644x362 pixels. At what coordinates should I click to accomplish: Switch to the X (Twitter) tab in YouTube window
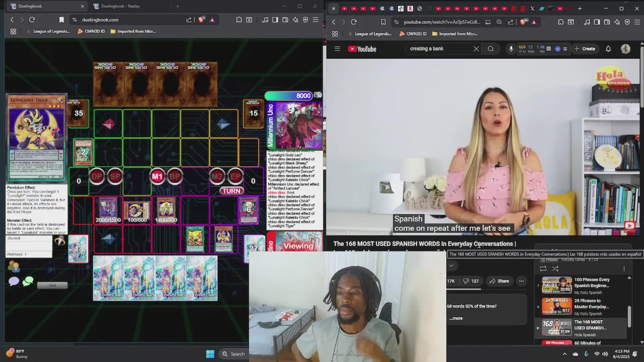(x=532, y=9)
